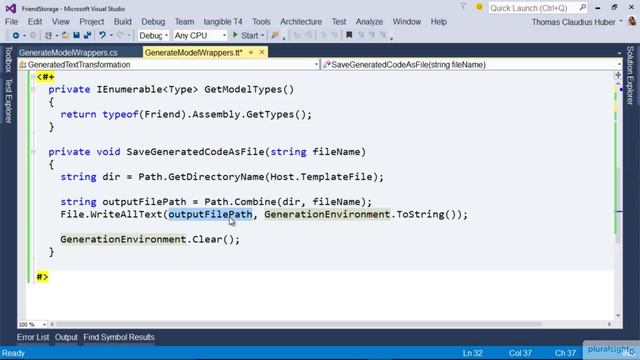The width and height of the screenshot is (640, 360).
Task: Collapse the <#+ class feature block
Action: (33, 77)
